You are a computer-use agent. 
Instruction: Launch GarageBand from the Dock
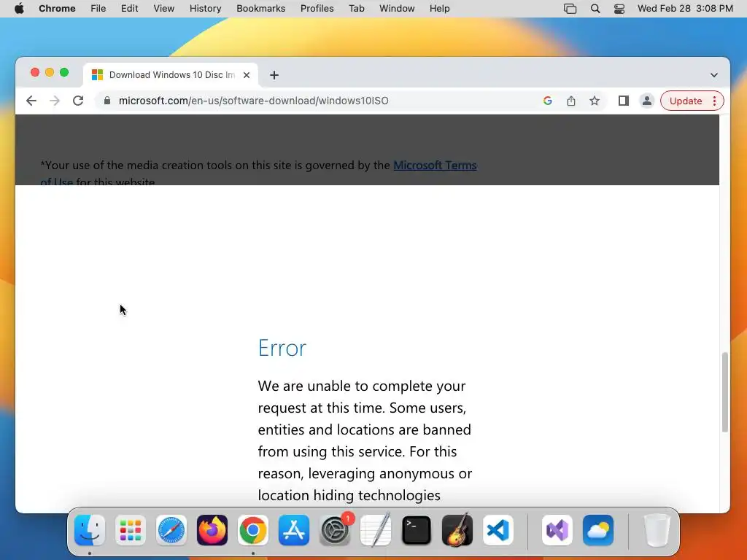[457, 530]
